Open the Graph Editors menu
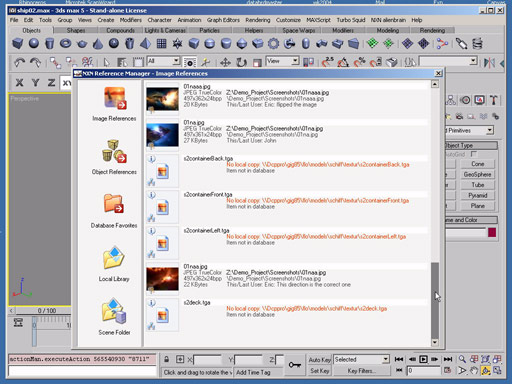The height and width of the screenshot is (384, 512). (x=223, y=20)
